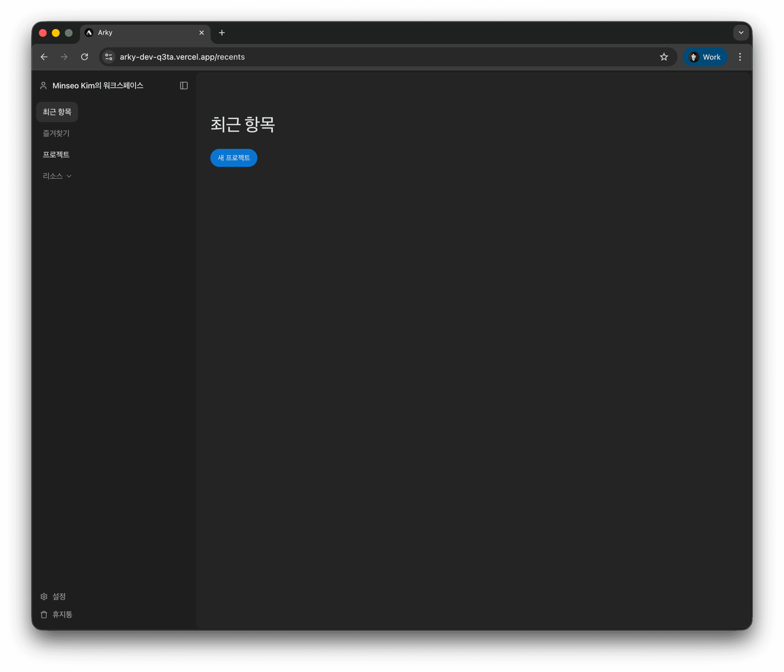Open Chrome's three-dot menu

coord(740,57)
